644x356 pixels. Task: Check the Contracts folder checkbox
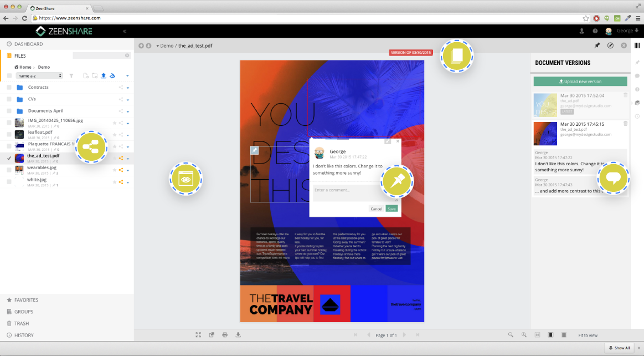[9, 88]
